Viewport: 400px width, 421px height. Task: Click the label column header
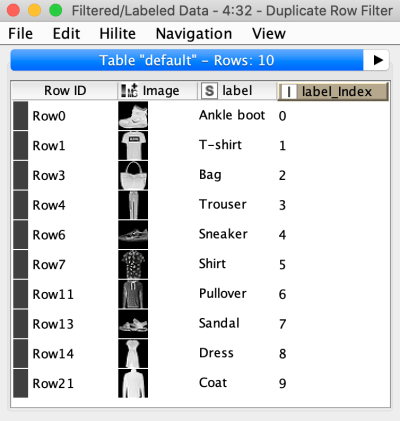click(x=238, y=91)
